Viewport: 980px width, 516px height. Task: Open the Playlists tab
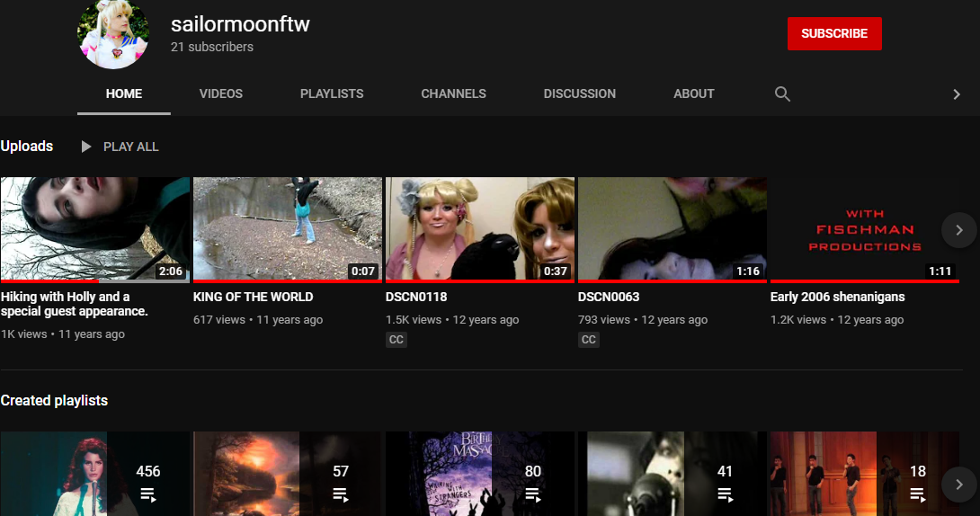coord(332,93)
